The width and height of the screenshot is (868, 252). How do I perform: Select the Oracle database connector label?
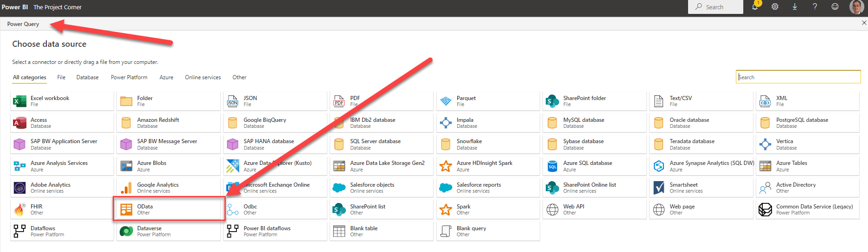coord(689,120)
